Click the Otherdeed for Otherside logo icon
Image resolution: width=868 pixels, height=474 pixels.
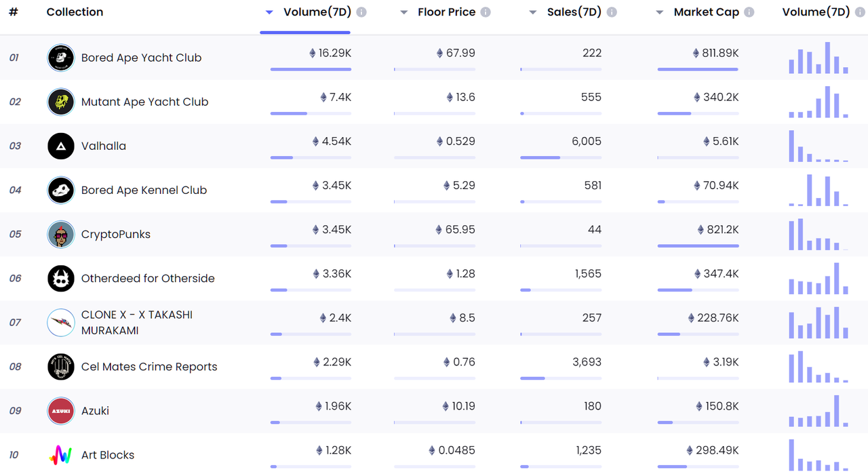pos(61,278)
